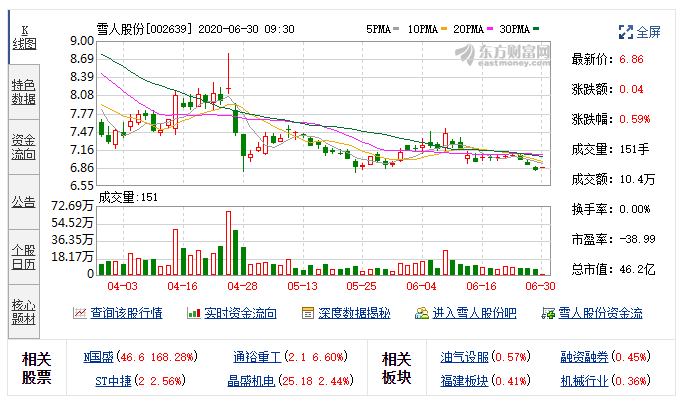Screen dimensions: 688x405
Task: Click the 成交额 value 10.4万
Action: pos(637,179)
